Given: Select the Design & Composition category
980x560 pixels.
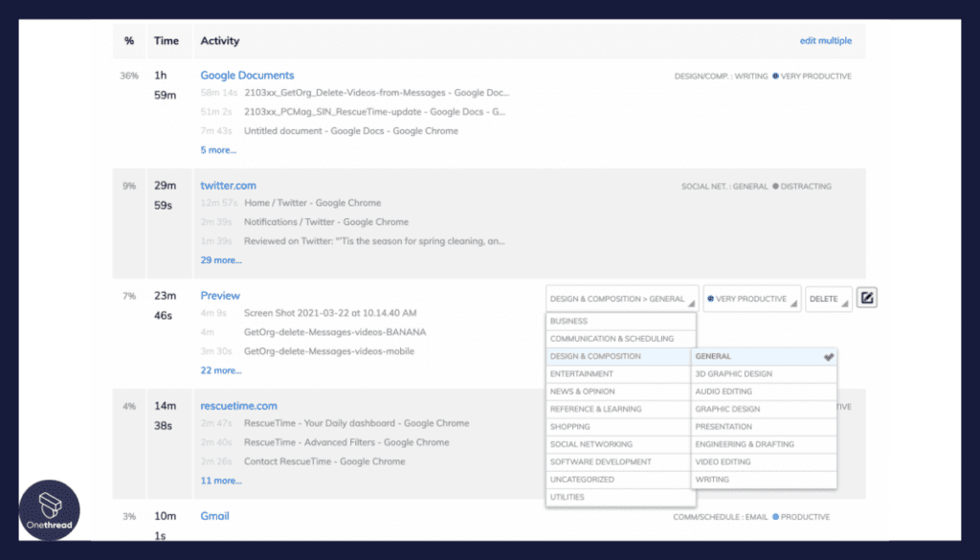Looking at the screenshot, I should (618, 356).
